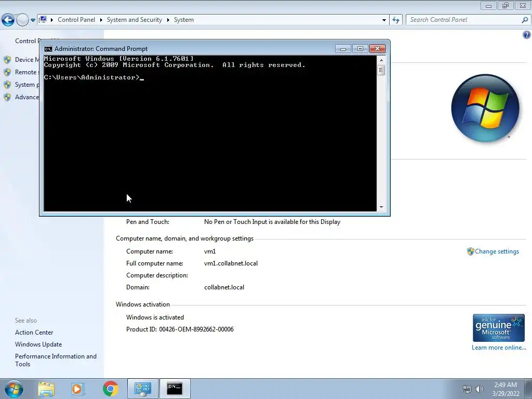
Task: Select Control Panel in the breadcrumb
Action: pos(76,20)
